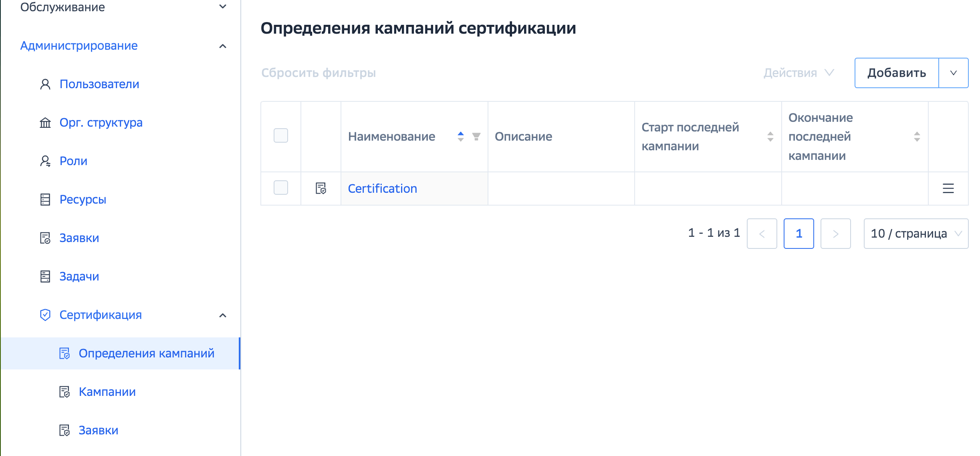Click the administration Заявки document icon
Screen dimensions: 980x456
tap(45, 238)
